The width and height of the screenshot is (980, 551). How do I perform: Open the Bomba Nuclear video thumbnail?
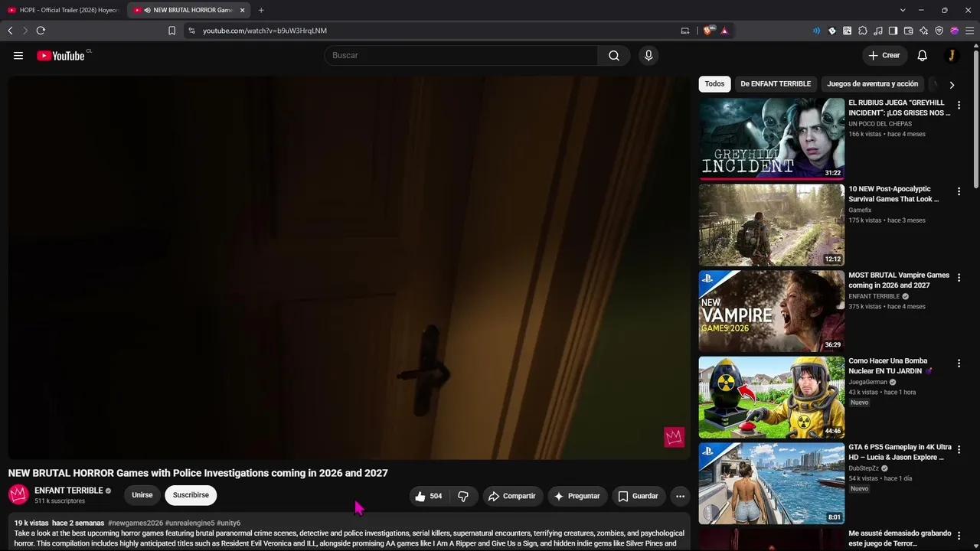(772, 397)
